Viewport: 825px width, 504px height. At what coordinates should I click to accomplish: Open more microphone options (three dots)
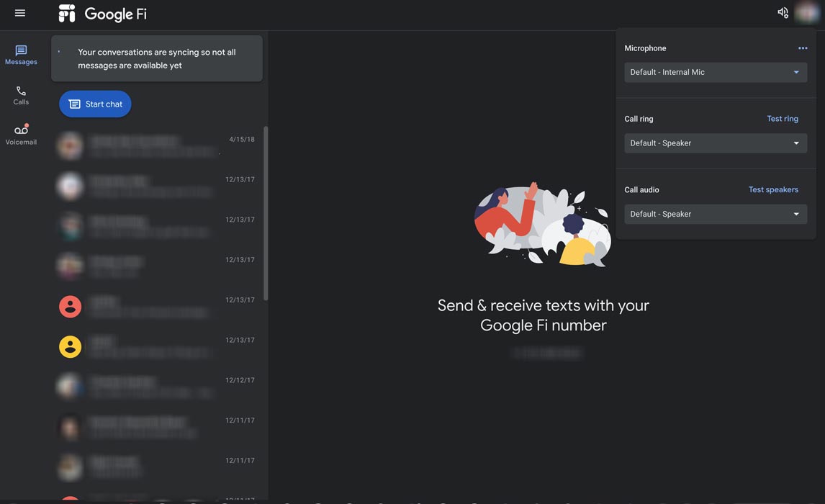(x=803, y=48)
